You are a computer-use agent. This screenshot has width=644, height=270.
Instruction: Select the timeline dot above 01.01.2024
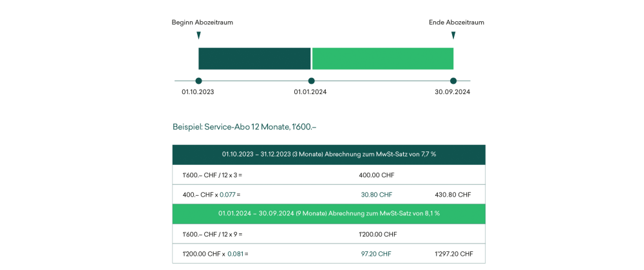click(311, 81)
